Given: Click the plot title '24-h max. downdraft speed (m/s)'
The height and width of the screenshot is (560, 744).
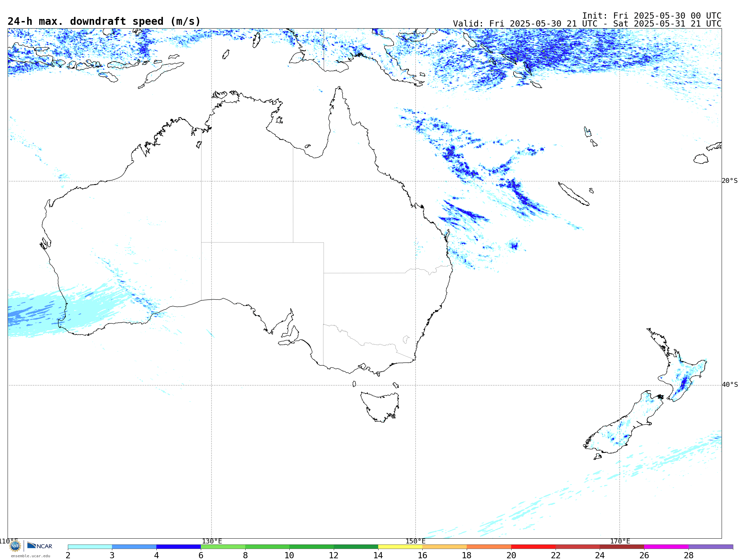Looking at the screenshot, I should pos(104,21).
